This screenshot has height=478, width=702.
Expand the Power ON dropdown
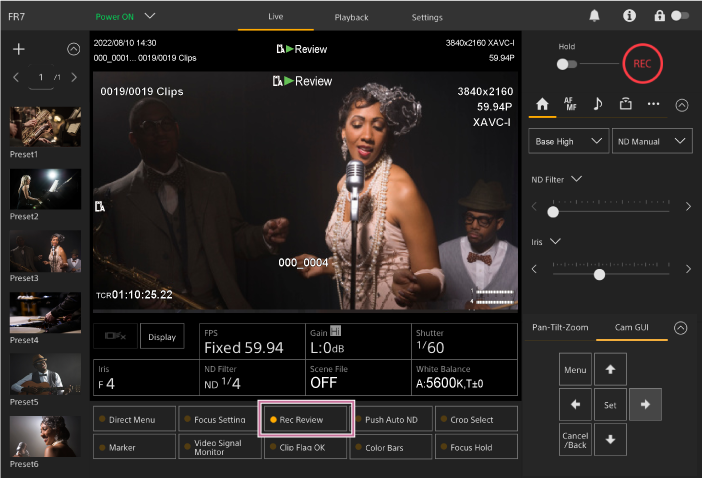pos(150,16)
